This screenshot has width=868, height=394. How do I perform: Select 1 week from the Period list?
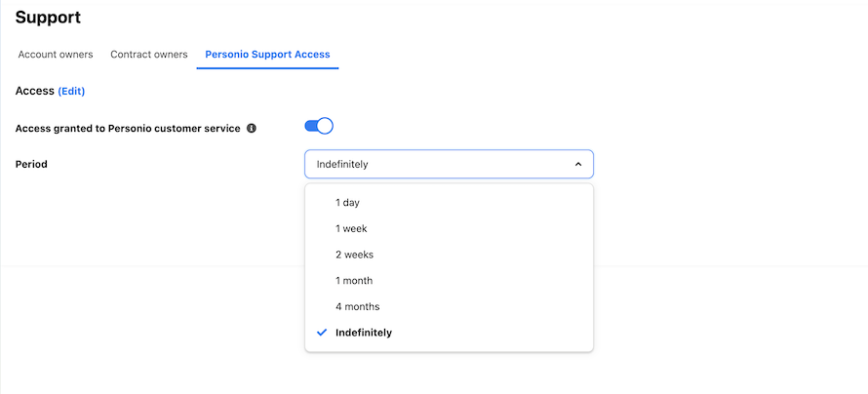click(449, 228)
